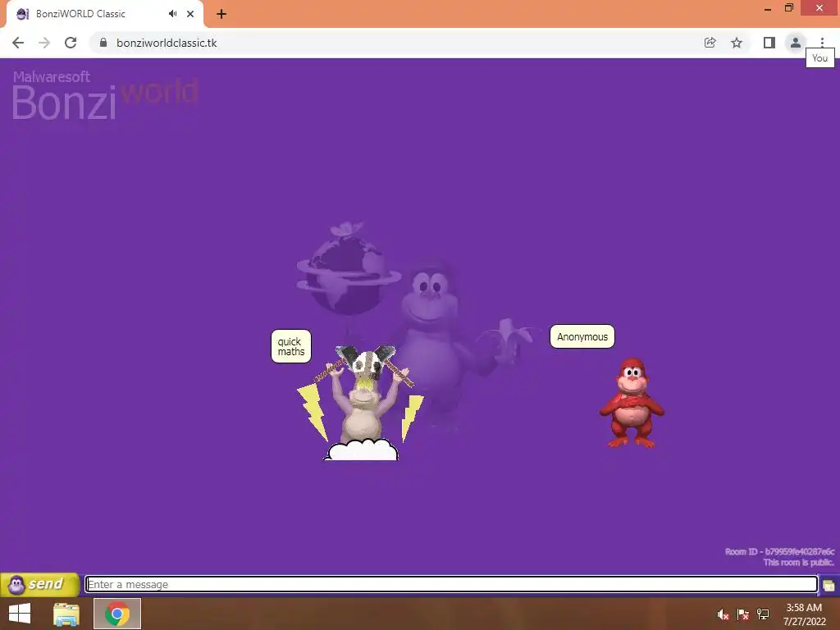Image resolution: width=840 pixels, height=630 pixels.
Task: Open Chrome's three-dot menu
Action: (x=822, y=43)
